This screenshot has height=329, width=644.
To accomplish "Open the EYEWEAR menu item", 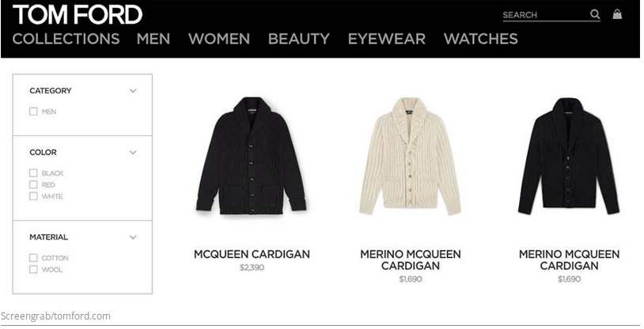I will coord(387,39).
